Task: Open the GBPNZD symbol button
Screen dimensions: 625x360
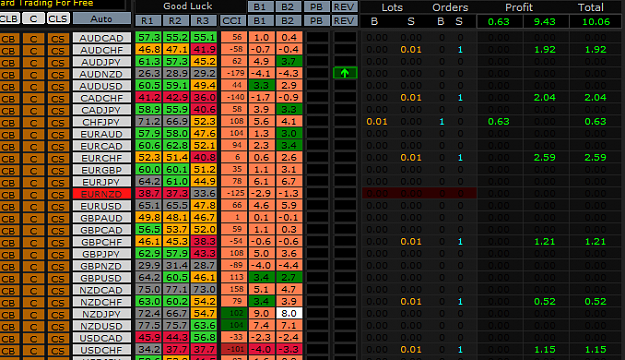Action: click(x=102, y=266)
